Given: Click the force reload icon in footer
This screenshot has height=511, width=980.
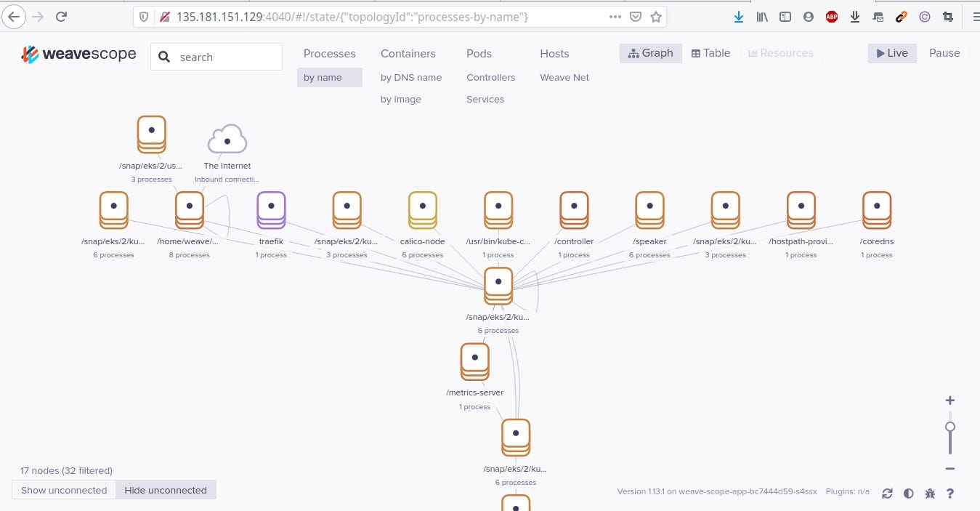Looking at the screenshot, I should tap(887, 494).
